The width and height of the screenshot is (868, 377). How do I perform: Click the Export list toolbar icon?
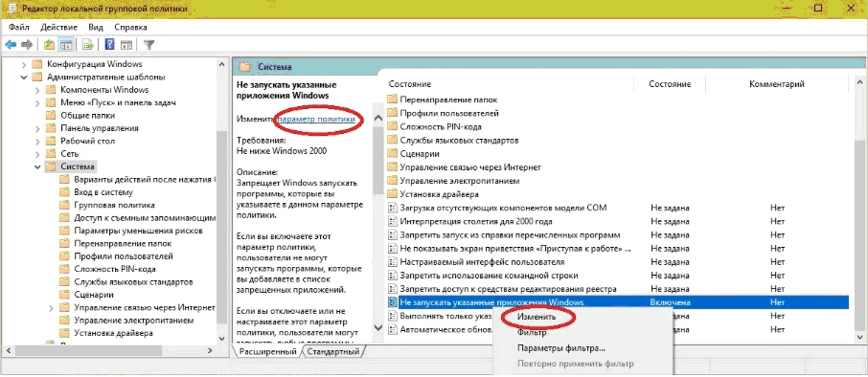87,45
